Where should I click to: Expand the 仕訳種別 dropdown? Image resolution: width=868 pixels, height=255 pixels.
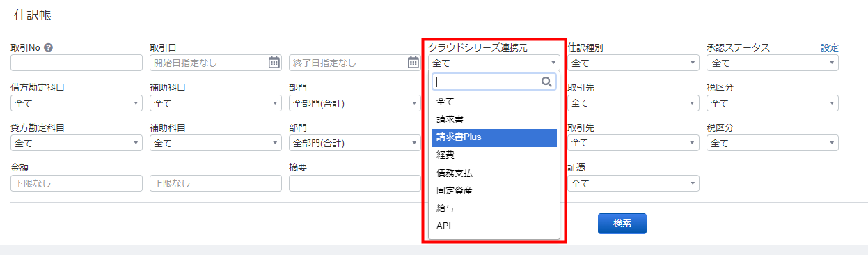(x=633, y=63)
